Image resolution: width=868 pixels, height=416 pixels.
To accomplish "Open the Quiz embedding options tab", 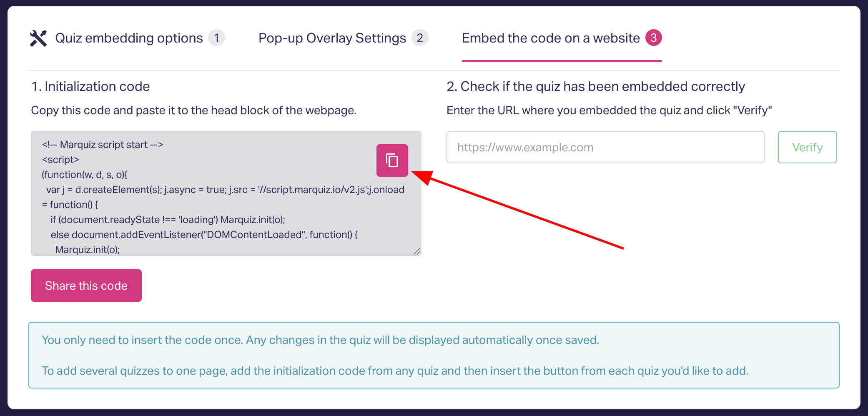I will 129,38.
